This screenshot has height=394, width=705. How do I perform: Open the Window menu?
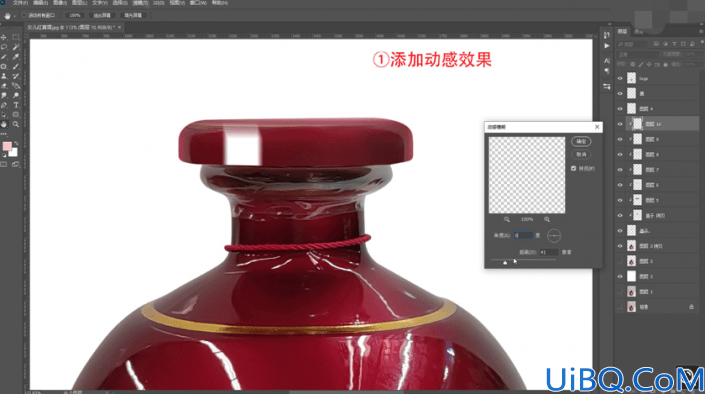click(198, 3)
